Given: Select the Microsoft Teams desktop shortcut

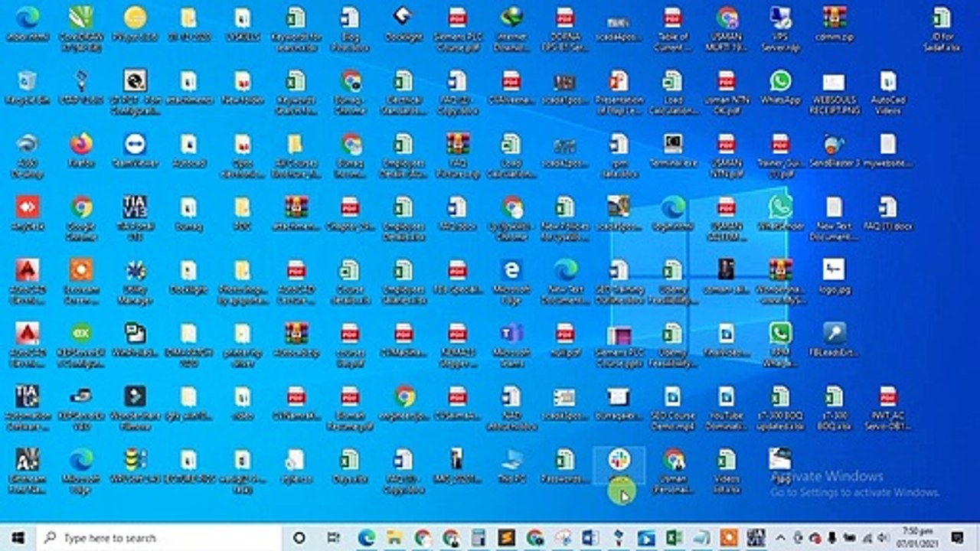Looking at the screenshot, I should (x=511, y=344).
